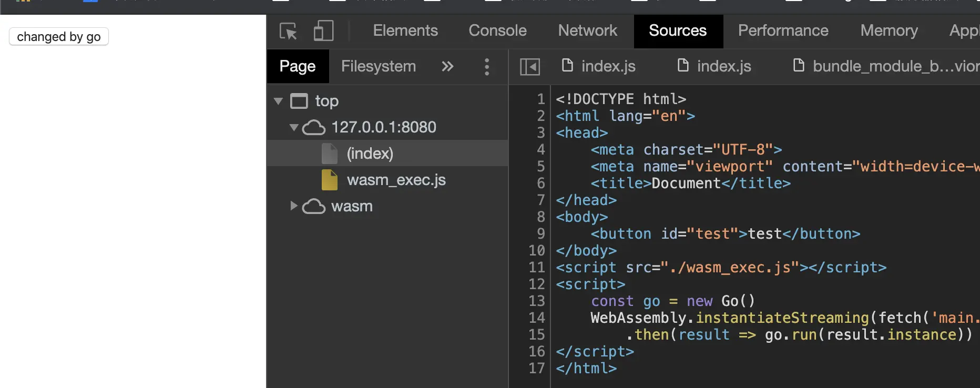This screenshot has height=388, width=980.
Task: Click the wasm_exec.js yellow file icon
Action: pyautogui.click(x=330, y=180)
